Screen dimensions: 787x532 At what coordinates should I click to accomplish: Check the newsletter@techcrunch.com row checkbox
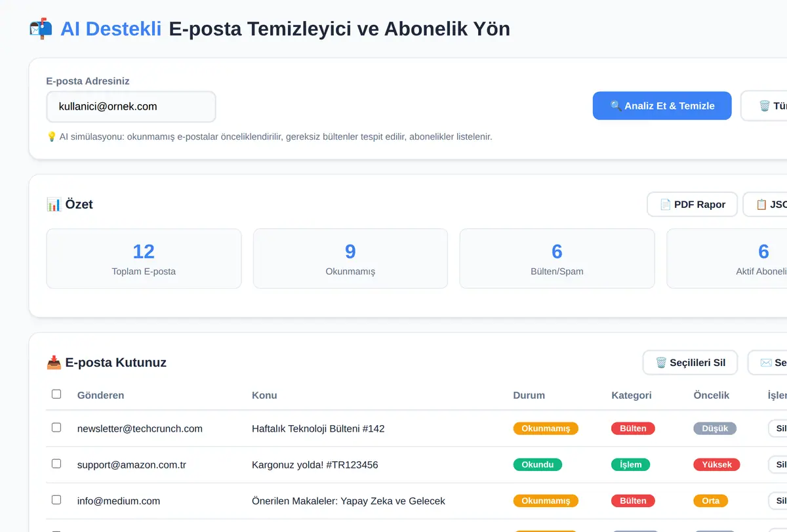[56, 427]
